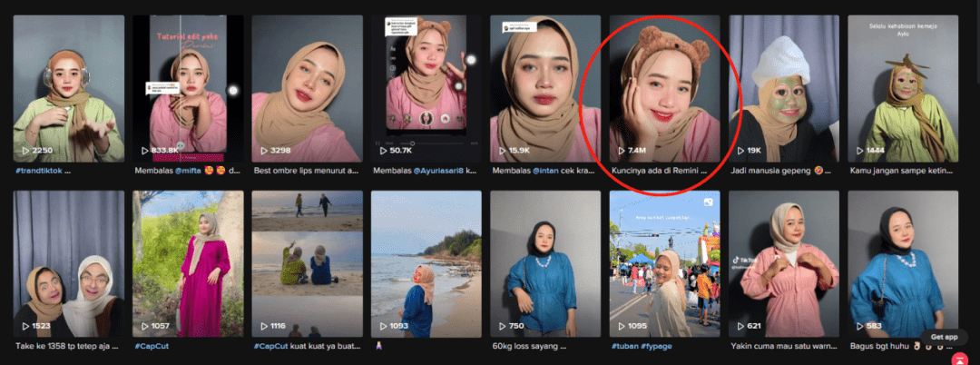
Task: Click the play icon beside 15.9K views
Action: click(x=503, y=151)
